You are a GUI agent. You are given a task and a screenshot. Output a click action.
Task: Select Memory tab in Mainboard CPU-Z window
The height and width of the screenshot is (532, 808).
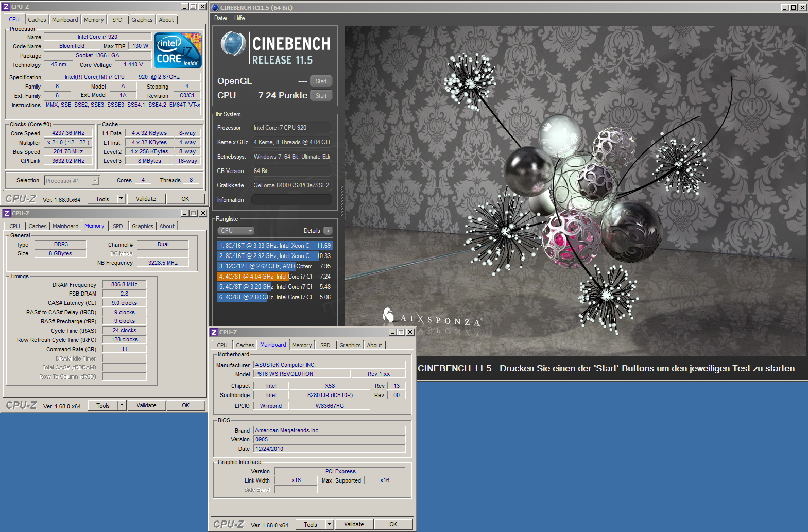pos(302,345)
